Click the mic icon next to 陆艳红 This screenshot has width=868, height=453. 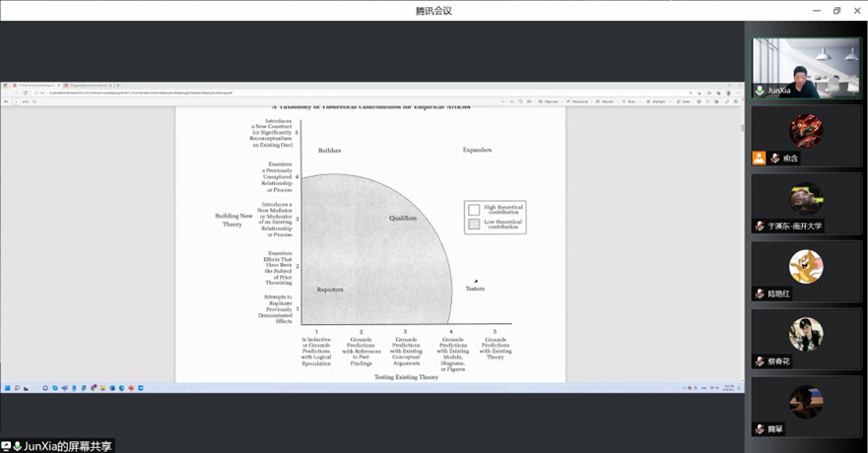coord(760,293)
